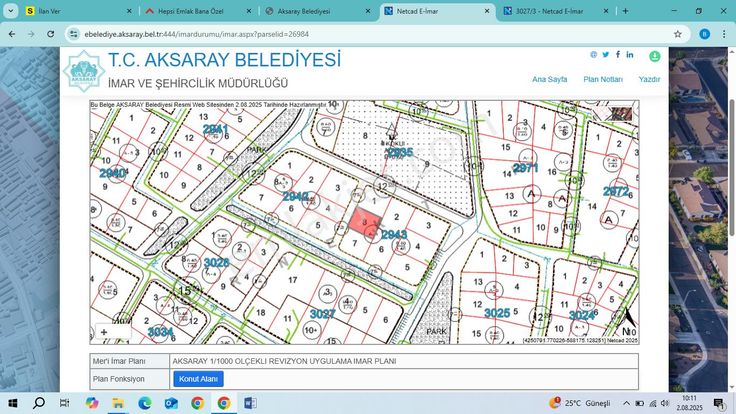Image resolution: width=736 pixels, height=414 pixels.
Task: Toggle the satellite basemap thumbnail on map
Action: (x=621, y=113)
